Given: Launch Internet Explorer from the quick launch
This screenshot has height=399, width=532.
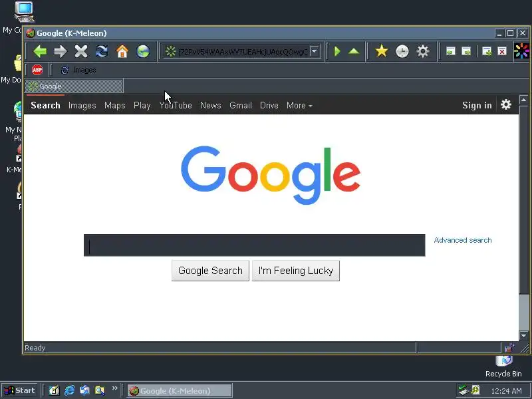Looking at the screenshot, I should click(x=69, y=390).
